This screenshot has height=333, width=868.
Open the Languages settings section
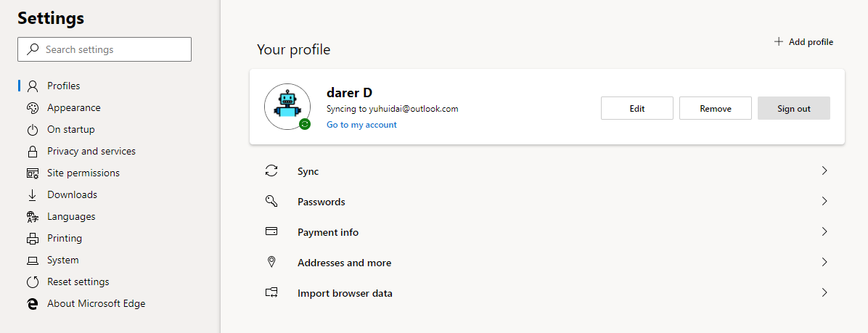71,216
